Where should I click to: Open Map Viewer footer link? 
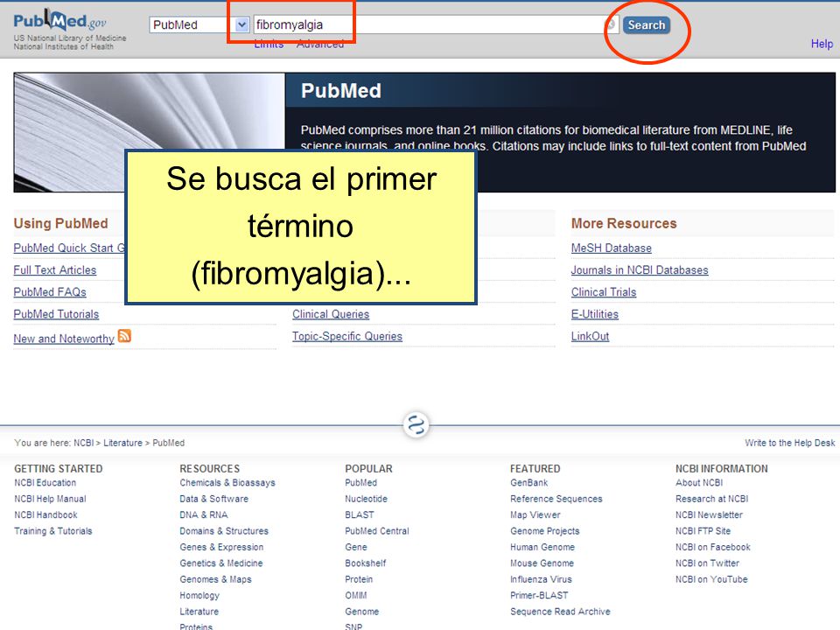pyautogui.click(x=535, y=514)
